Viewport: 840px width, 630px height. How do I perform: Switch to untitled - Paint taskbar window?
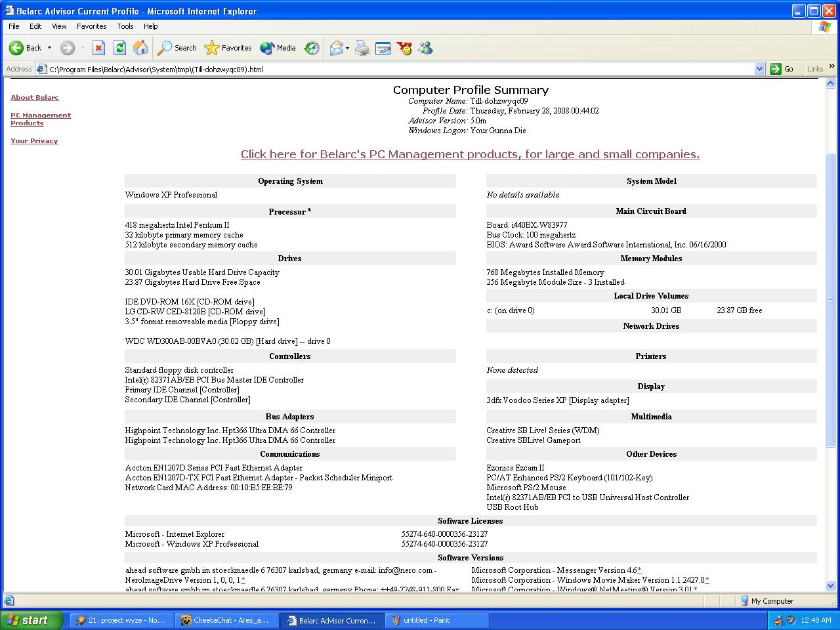click(436, 620)
